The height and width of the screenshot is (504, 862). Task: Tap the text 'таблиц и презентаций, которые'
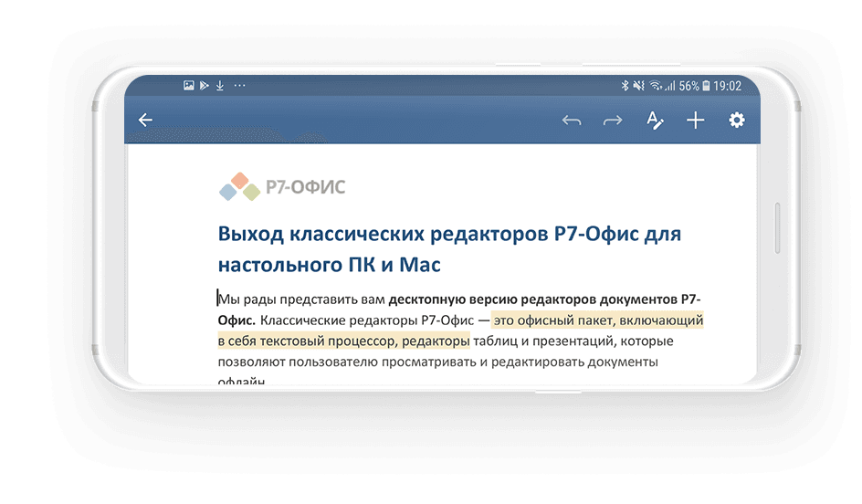[573, 341]
